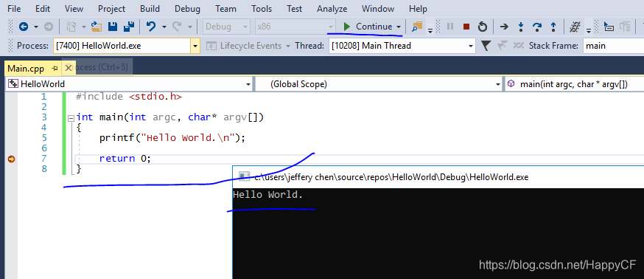Click the Stack Frame main field
644x279 pixels.
click(x=613, y=46)
